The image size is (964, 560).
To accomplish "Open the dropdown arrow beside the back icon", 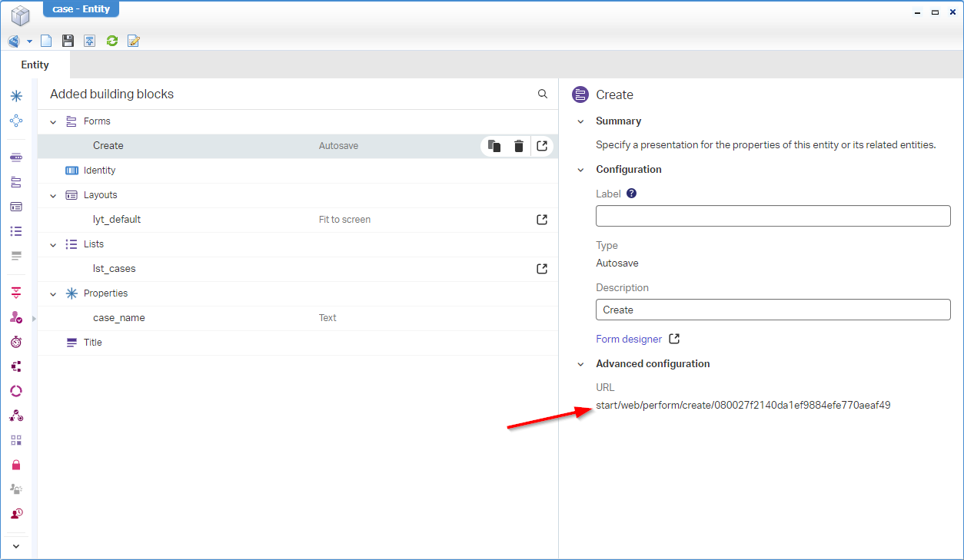I will [30, 41].
